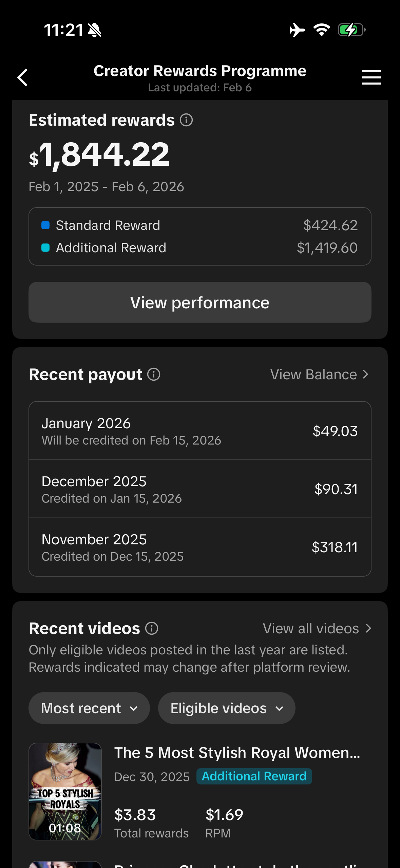Open the hamburger menu icon
This screenshot has width=400, height=868.
click(x=371, y=77)
